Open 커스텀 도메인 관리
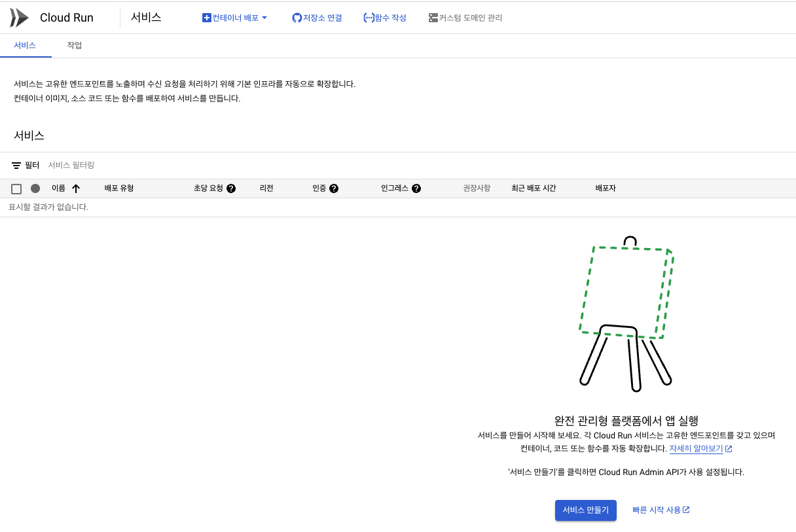Image resolution: width=796 pixels, height=532 pixels. click(465, 18)
